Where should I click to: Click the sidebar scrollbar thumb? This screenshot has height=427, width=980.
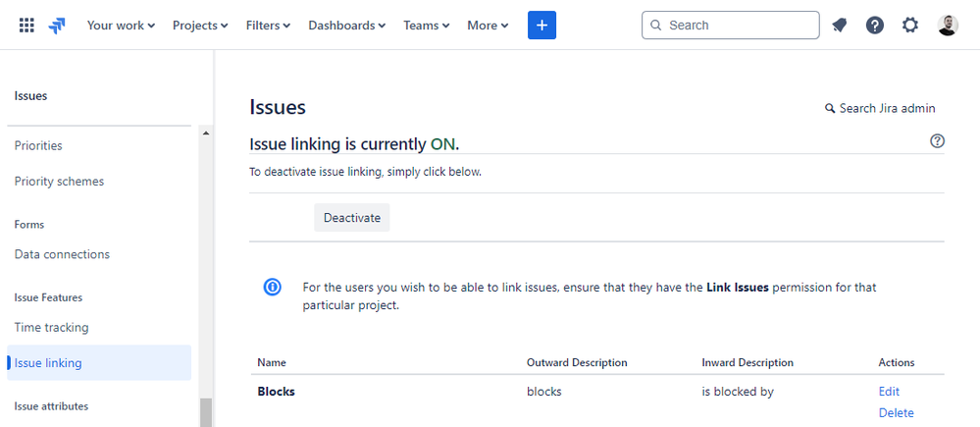click(x=206, y=412)
